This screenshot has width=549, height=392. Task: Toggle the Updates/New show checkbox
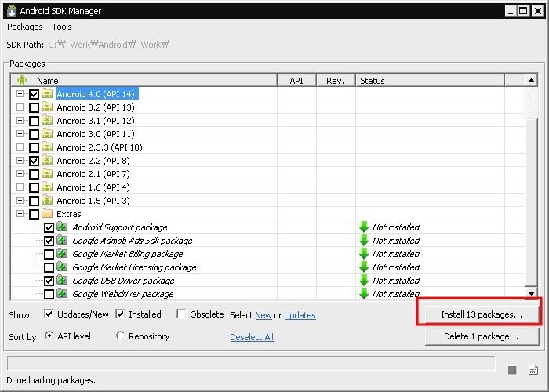[x=49, y=314]
